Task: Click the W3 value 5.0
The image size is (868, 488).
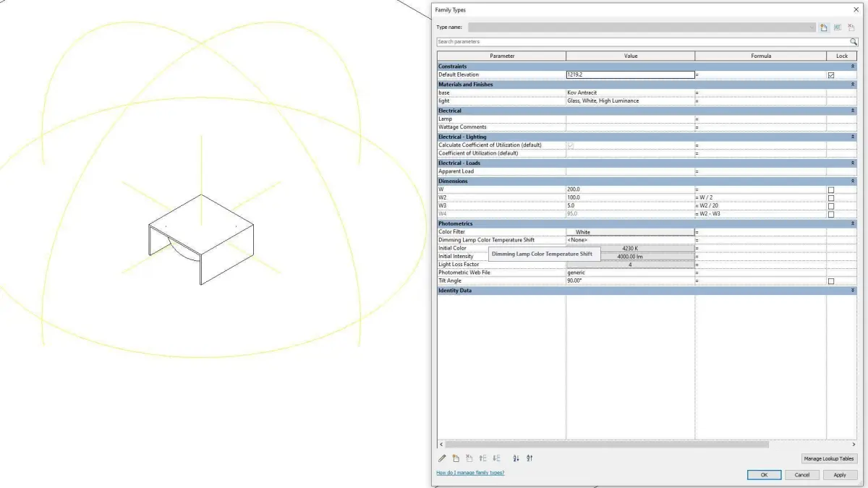Action: pos(571,206)
